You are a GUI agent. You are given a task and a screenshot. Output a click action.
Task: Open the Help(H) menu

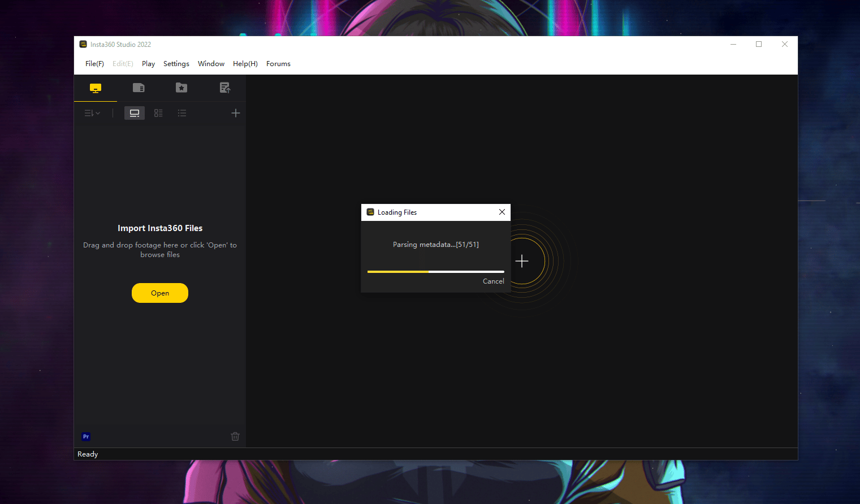(245, 64)
